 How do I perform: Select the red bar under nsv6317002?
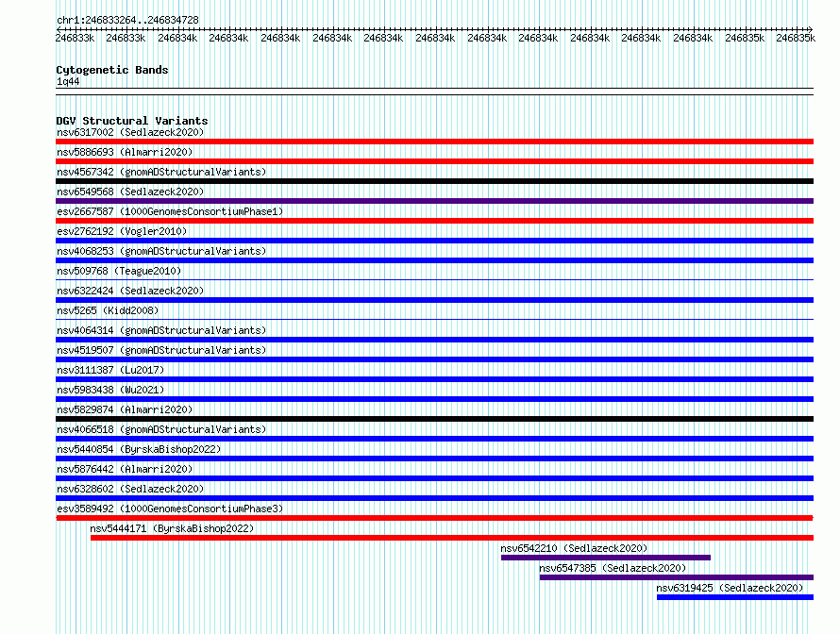(x=434, y=142)
